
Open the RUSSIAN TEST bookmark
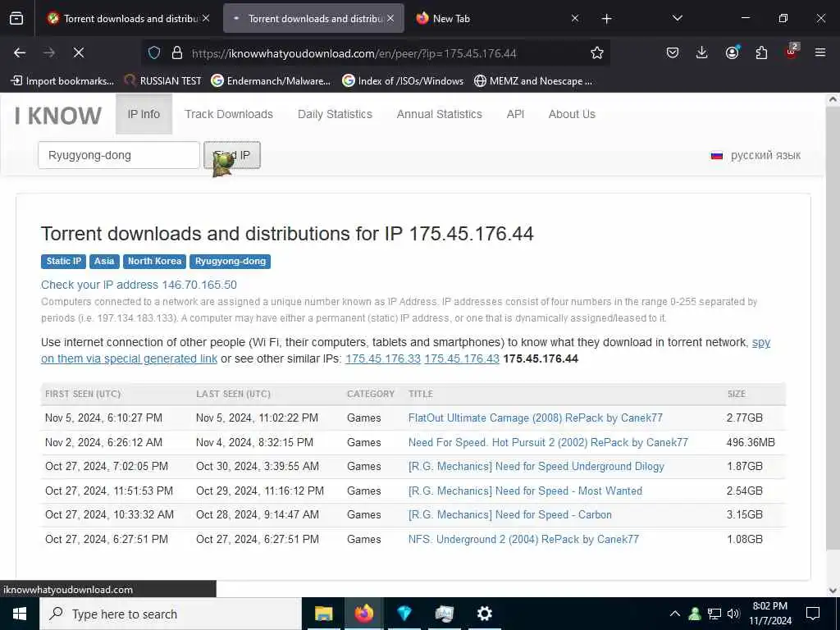(163, 81)
